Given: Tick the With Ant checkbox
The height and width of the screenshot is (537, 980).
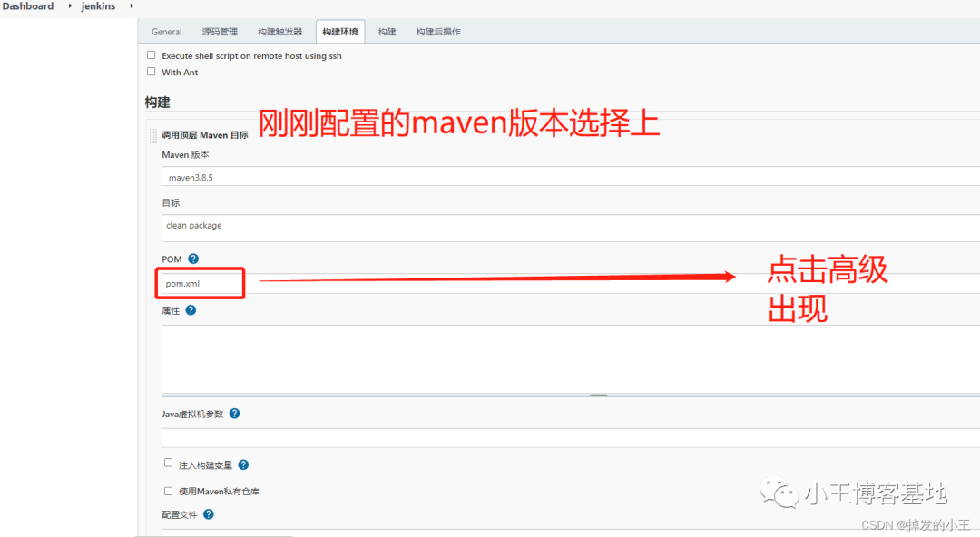Looking at the screenshot, I should [152, 72].
